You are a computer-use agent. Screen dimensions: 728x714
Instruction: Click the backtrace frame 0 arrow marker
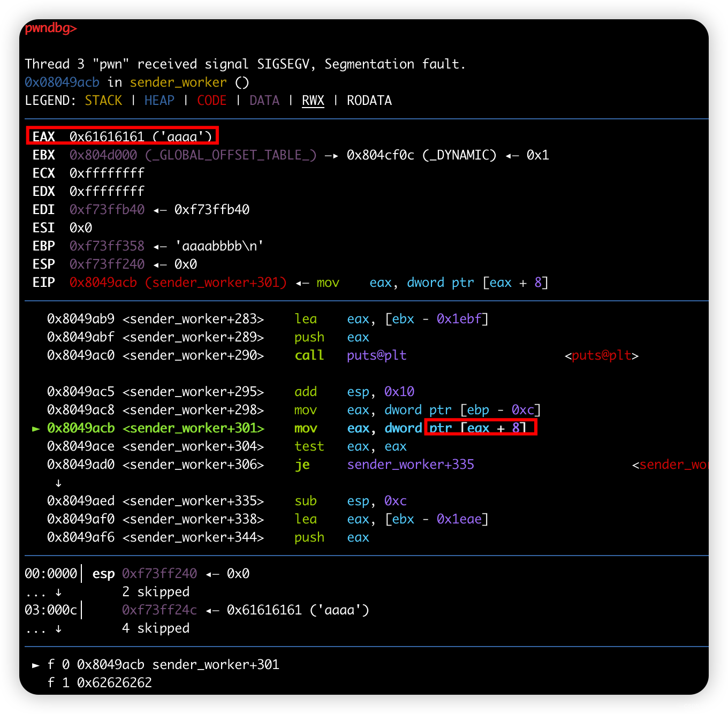point(36,665)
